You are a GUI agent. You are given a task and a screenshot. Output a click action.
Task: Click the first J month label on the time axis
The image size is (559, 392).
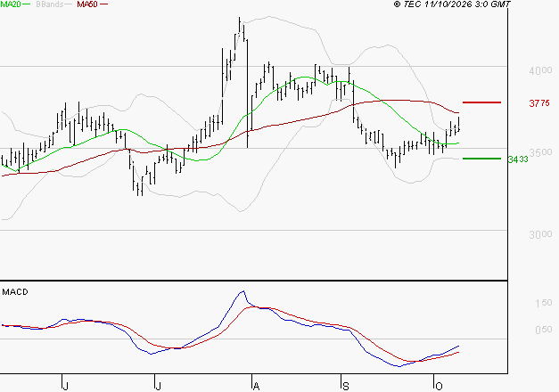pyautogui.click(x=65, y=386)
